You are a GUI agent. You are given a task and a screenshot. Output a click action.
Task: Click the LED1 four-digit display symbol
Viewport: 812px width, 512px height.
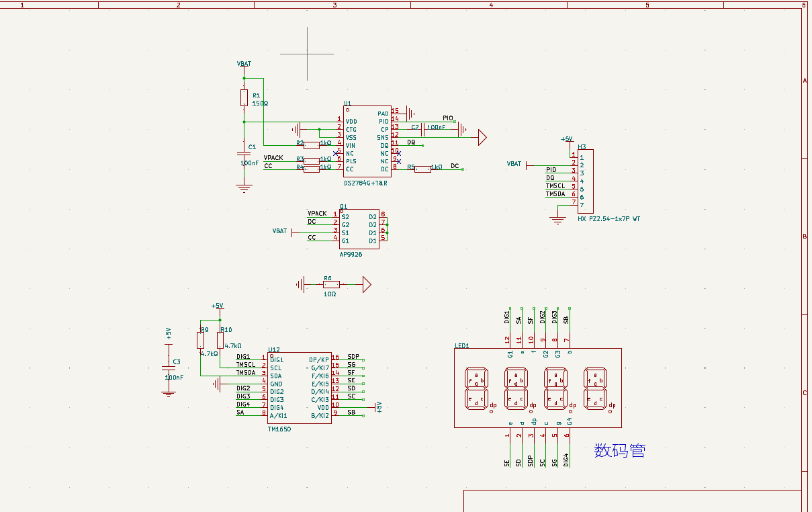pos(537,388)
